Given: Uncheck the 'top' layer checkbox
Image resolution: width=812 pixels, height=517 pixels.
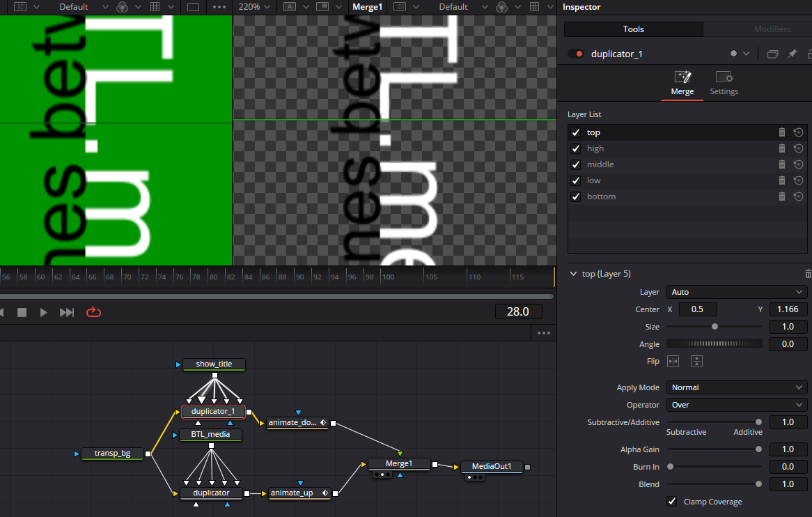Looking at the screenshot, I should pyautogui.click(x=576, y=132).
